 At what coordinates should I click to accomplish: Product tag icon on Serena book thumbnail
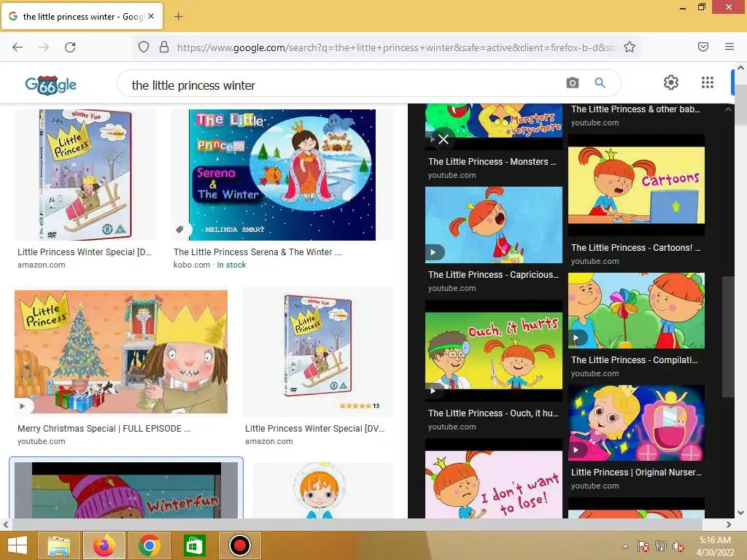click(x=179, y=230)
